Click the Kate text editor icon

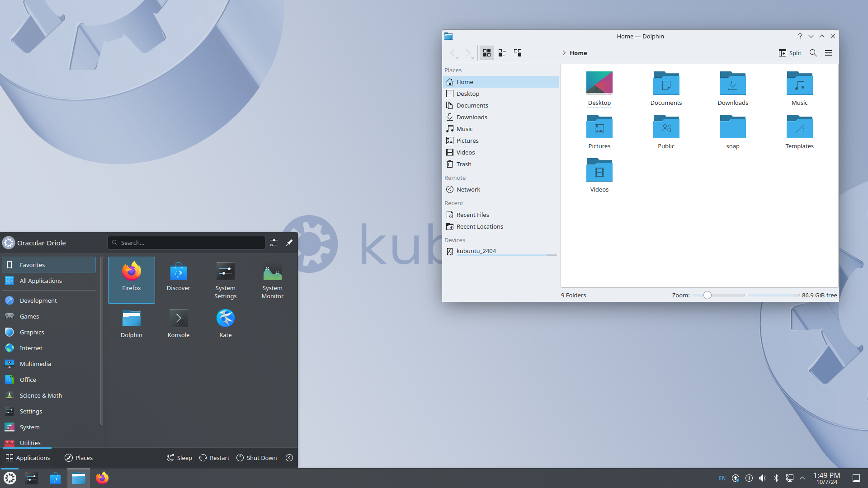coord(225,318)
